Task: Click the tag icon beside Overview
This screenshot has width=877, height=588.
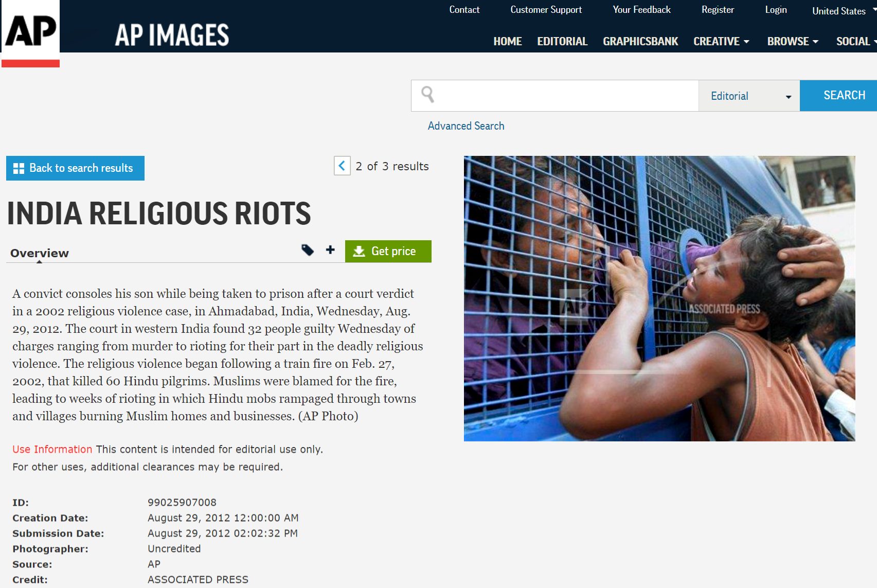Action: (x=308, y=250)
